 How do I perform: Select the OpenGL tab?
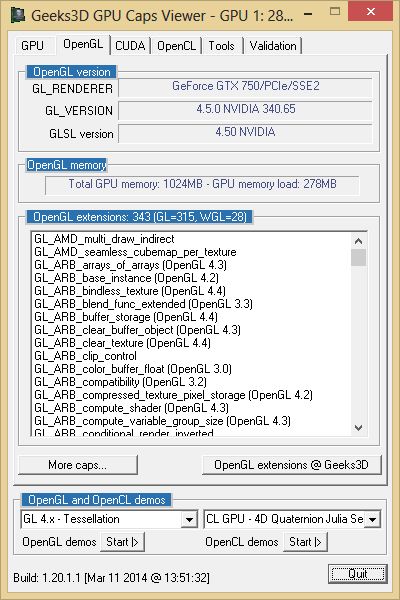pos(83,44)
